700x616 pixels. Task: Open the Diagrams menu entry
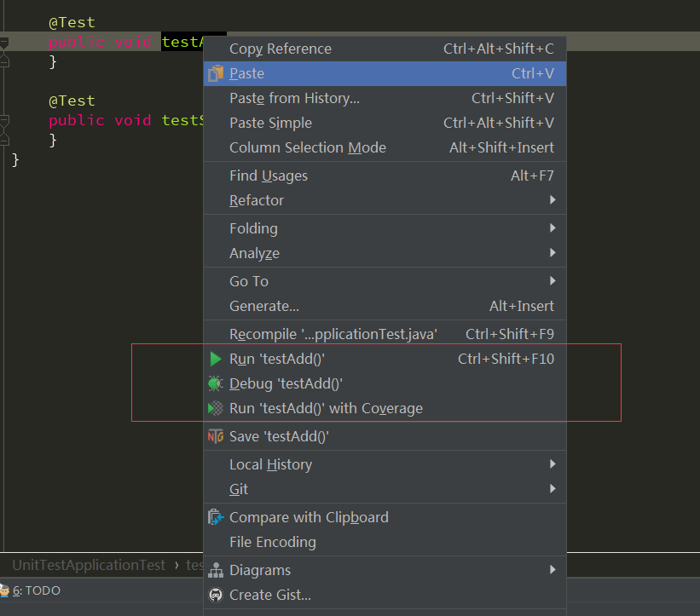(385, 570)
